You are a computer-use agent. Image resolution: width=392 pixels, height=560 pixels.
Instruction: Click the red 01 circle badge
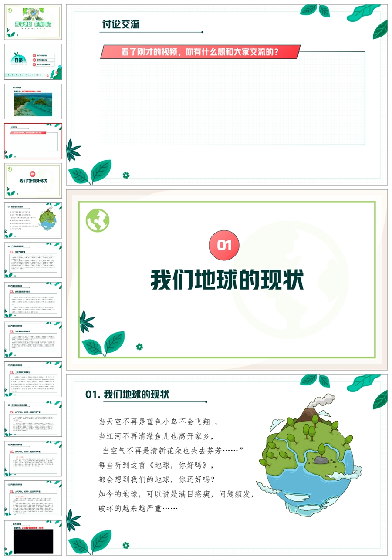click(x=224, y=245)
